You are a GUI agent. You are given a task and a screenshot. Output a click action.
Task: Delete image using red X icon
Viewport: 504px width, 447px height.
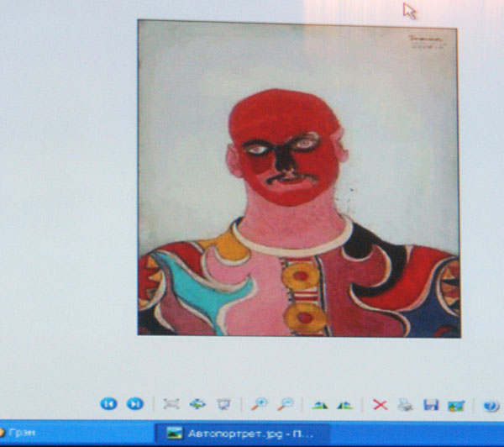[381, 405]
